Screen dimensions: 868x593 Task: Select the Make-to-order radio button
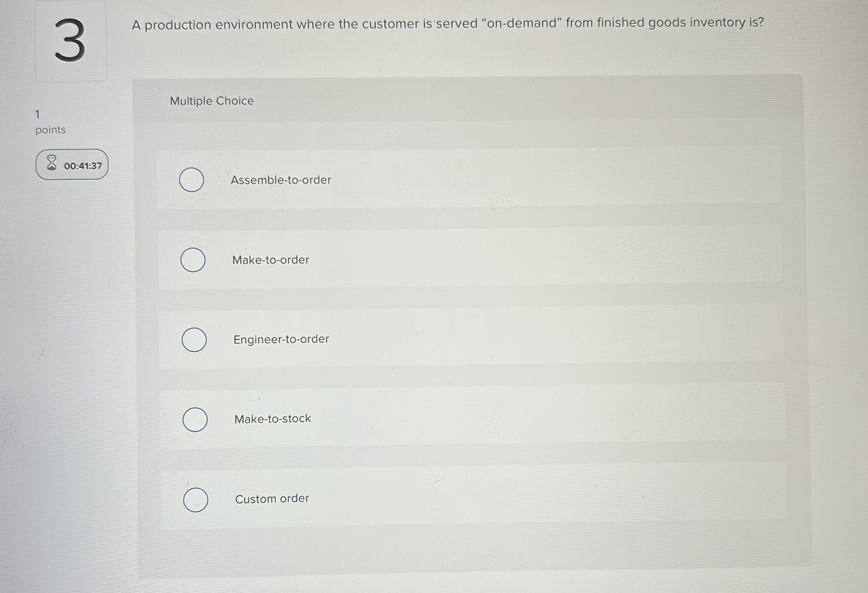pyautogui.click(x=193, y=260)
